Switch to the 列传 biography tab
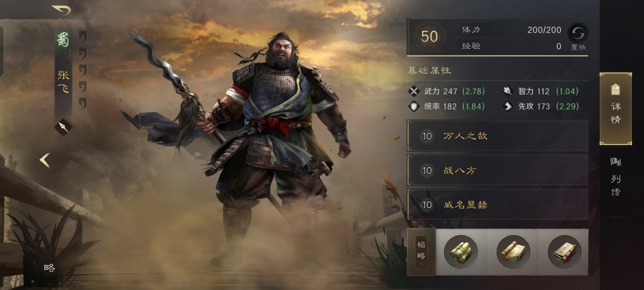Screen dimensions: 644x290 616,177
